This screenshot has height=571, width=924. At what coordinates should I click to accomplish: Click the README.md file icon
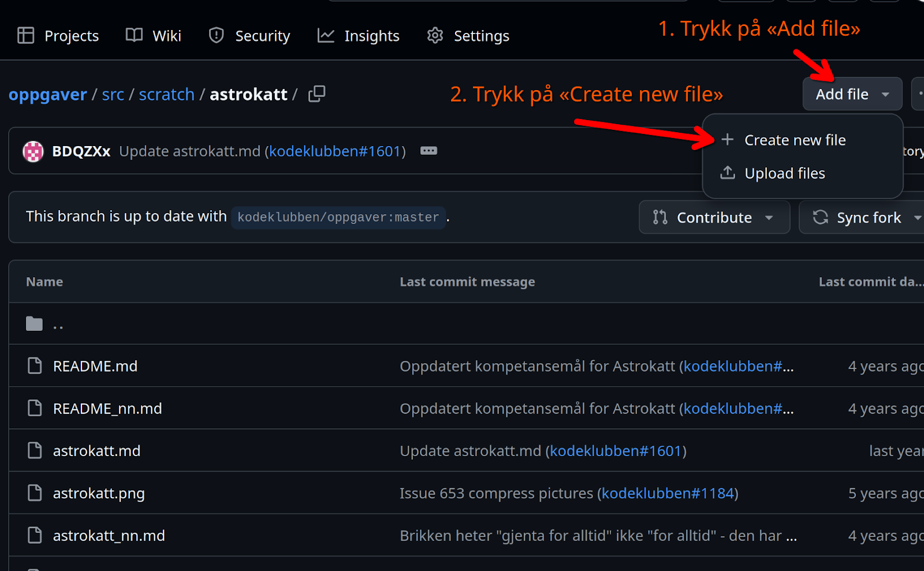pos(35,366)
